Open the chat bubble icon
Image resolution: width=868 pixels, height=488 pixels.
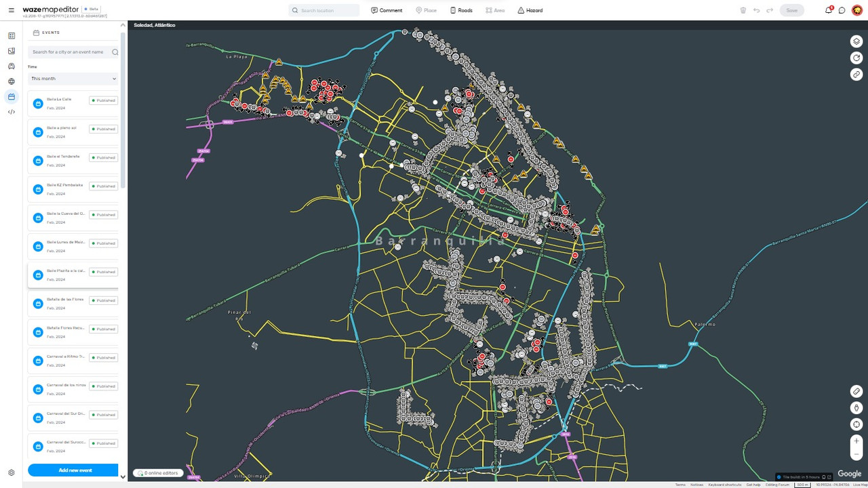point(842,10)
